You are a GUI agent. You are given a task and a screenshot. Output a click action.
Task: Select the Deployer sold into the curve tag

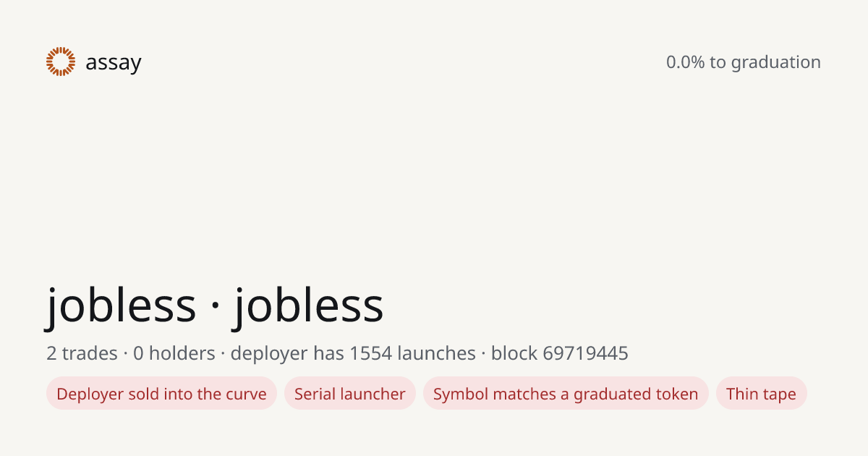(161, 394)
